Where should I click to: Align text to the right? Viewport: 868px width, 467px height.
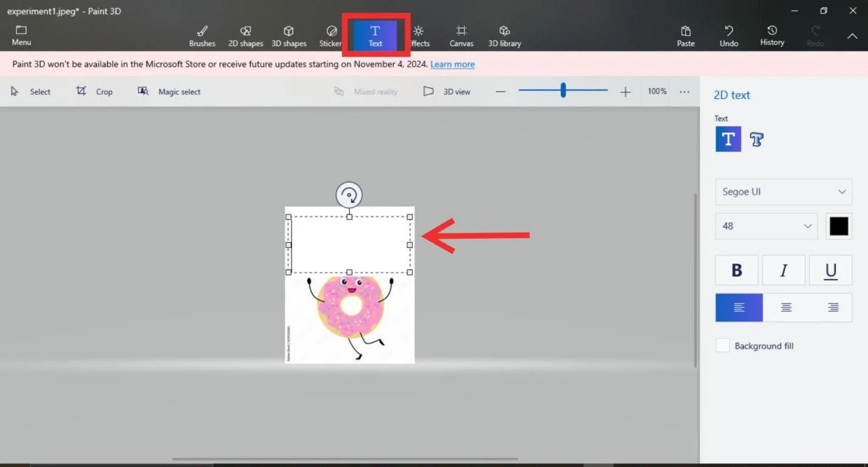[832, 308]
